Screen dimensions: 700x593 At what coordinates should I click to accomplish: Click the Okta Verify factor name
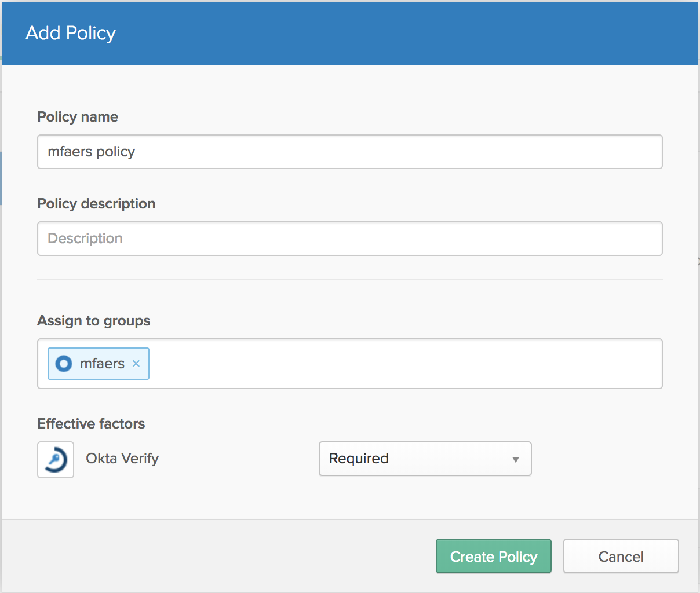(x=122, y=459)
